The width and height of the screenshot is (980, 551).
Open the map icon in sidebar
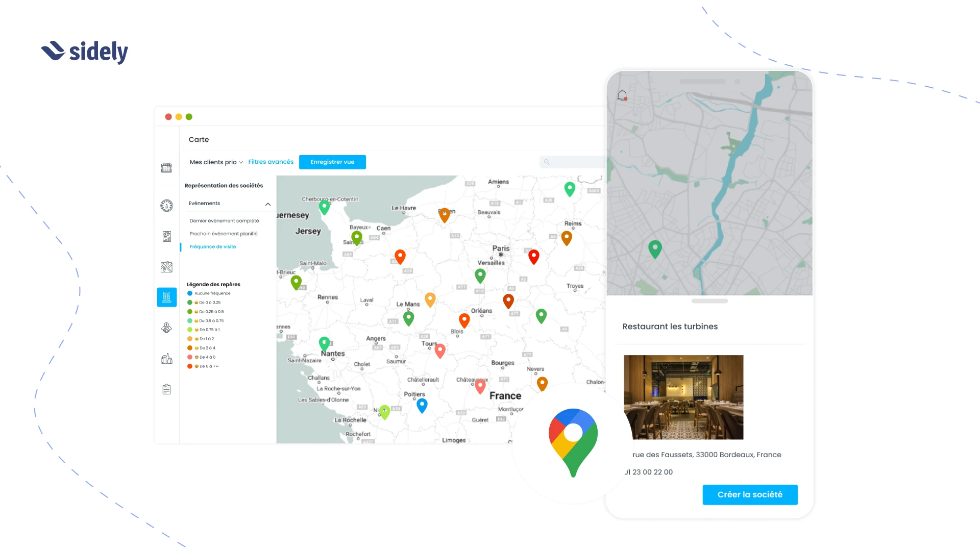(166, 267)
